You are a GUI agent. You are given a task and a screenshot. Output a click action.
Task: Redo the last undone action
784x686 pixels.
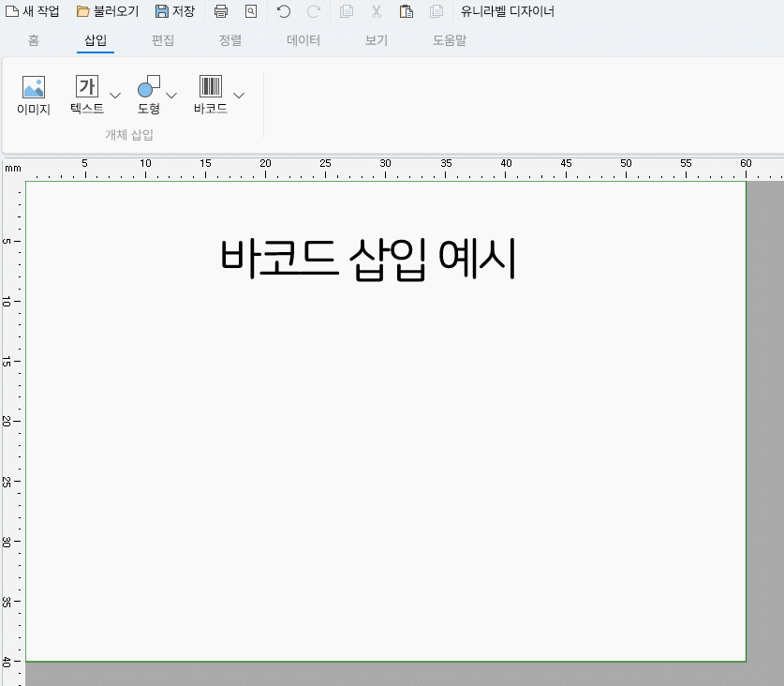(x=314, y=11)
